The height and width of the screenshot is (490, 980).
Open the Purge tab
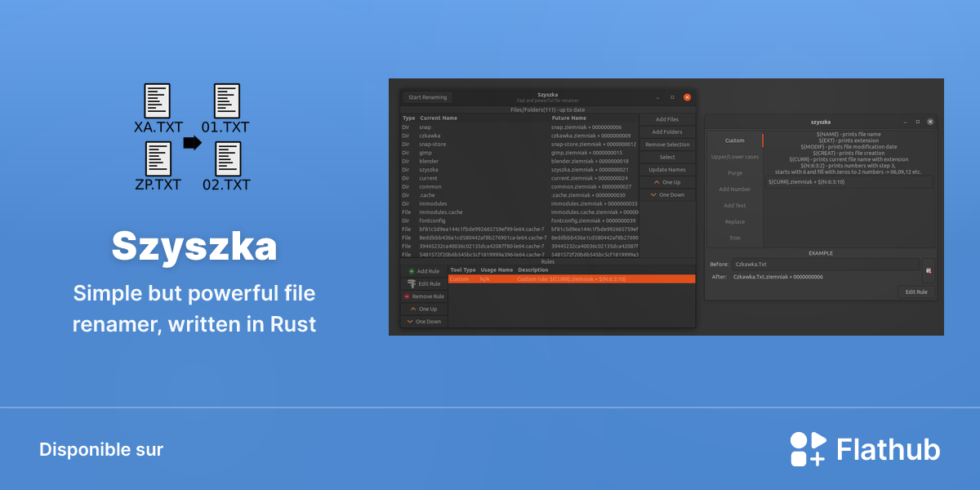point(734,173)
